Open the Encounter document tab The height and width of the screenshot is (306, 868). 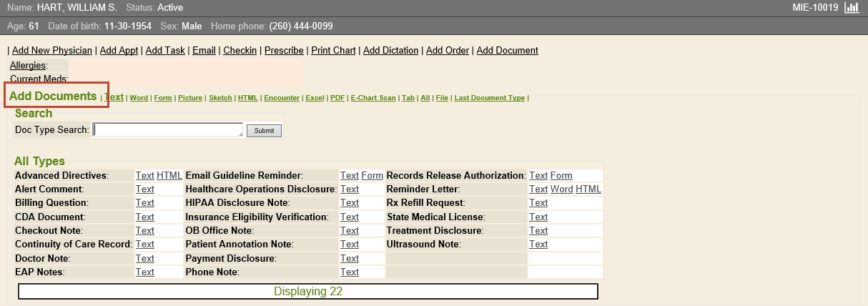click(x=282, y=98)
